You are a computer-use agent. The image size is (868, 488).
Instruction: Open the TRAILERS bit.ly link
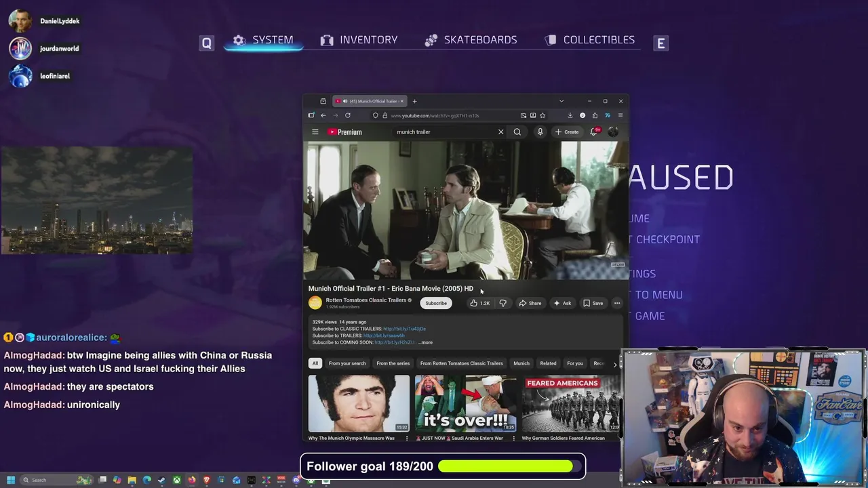coord(384,335)
